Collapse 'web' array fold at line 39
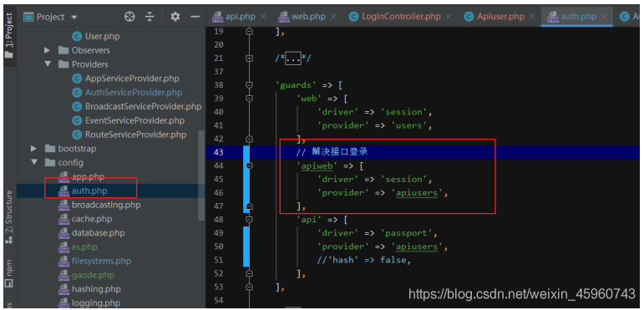The width and height of the screenshot is (644, 310). 249,99
